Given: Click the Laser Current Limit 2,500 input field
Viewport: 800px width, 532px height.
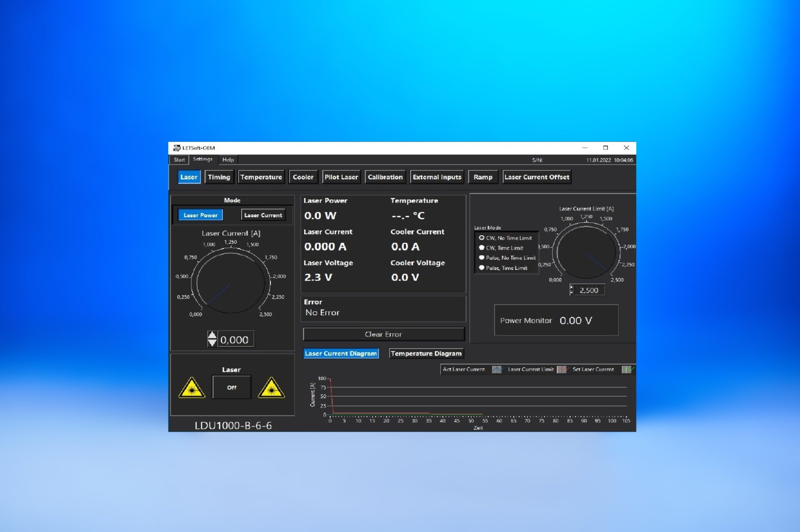Looking at the screenshot, I should (589, 290).
